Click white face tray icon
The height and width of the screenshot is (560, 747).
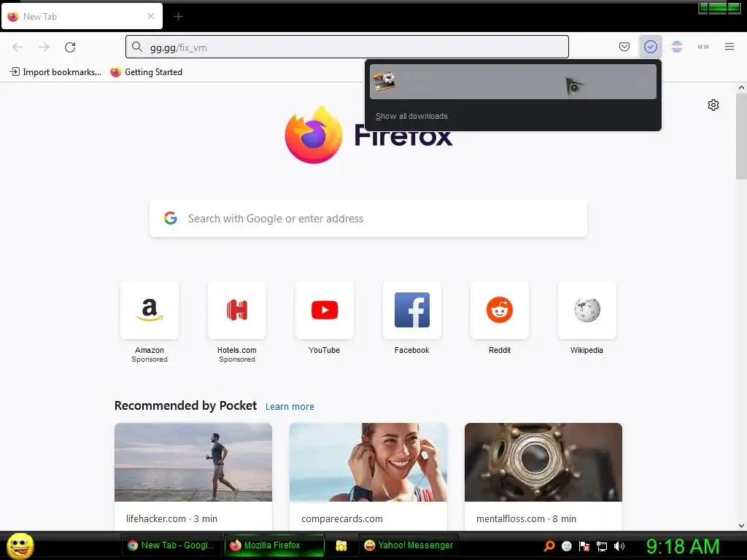566,546
